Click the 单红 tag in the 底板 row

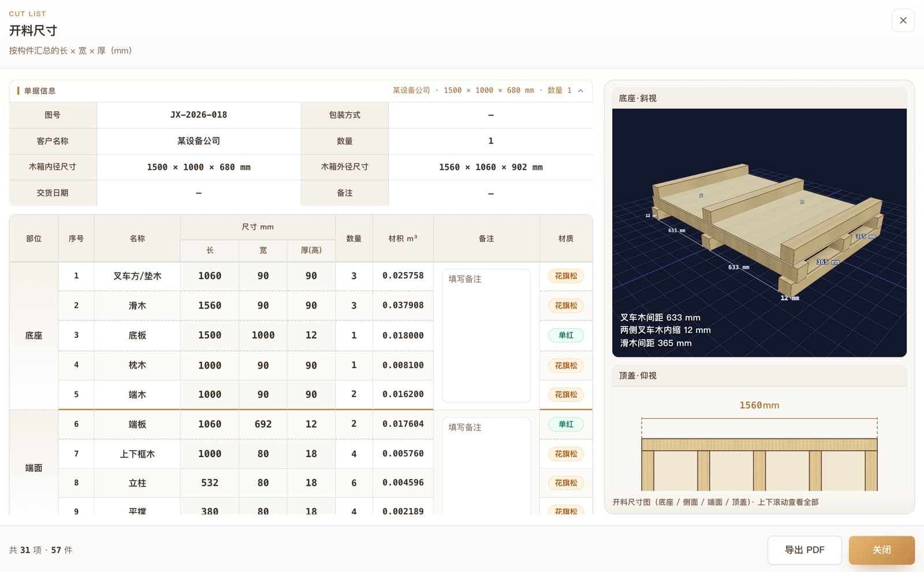click(566, 335)
